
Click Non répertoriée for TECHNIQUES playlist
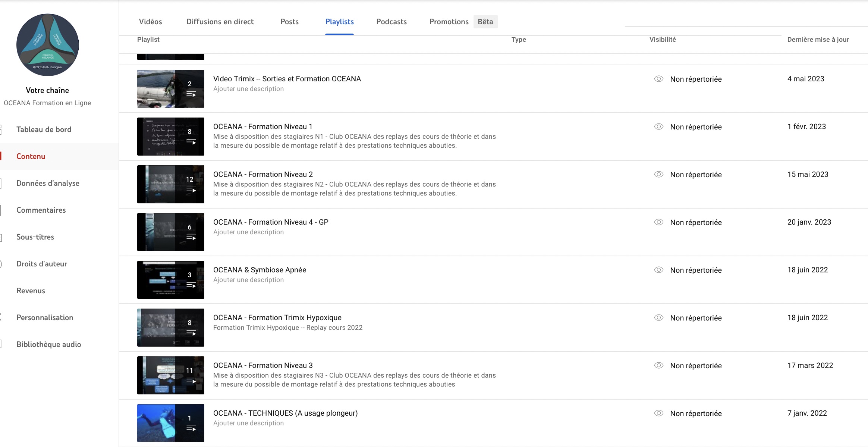pos(696,413)
